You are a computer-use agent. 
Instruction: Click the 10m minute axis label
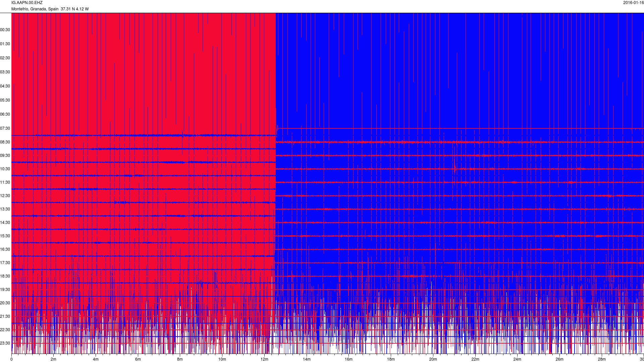[222, 359]
